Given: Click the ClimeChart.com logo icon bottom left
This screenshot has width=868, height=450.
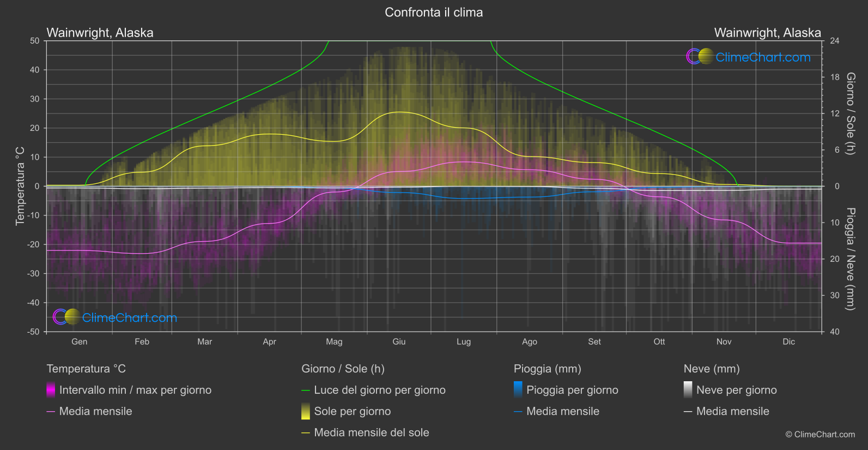Looking at the screenshot, I should [x=67, y=317].
